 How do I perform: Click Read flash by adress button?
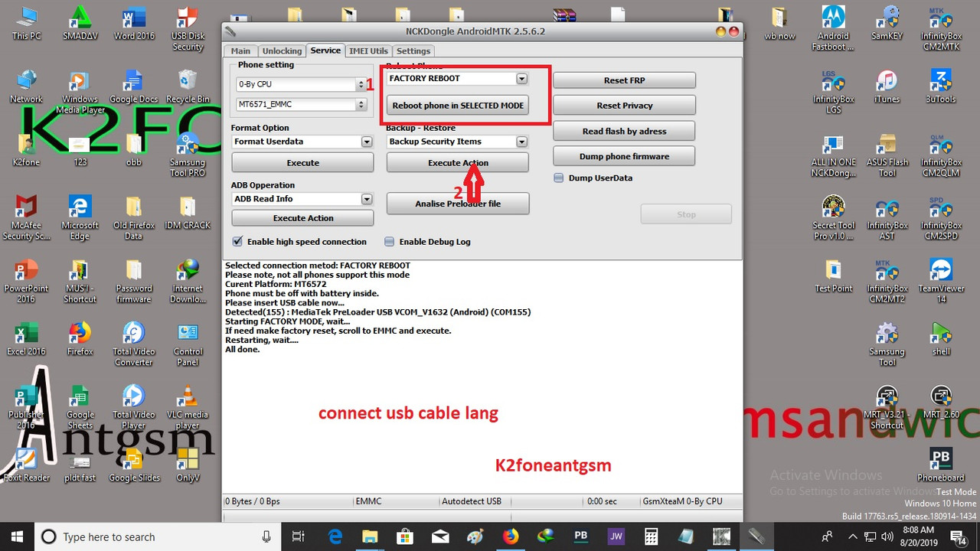624,132
